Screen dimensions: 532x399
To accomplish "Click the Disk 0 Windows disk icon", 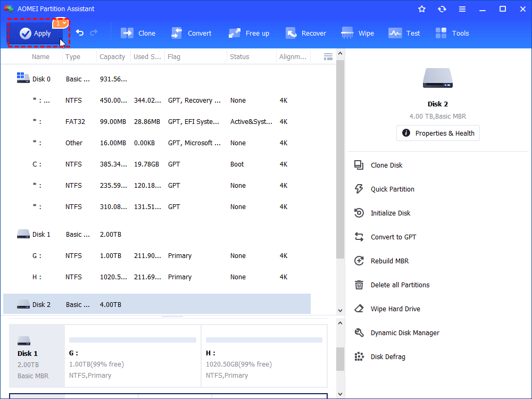I will point(23,78).
